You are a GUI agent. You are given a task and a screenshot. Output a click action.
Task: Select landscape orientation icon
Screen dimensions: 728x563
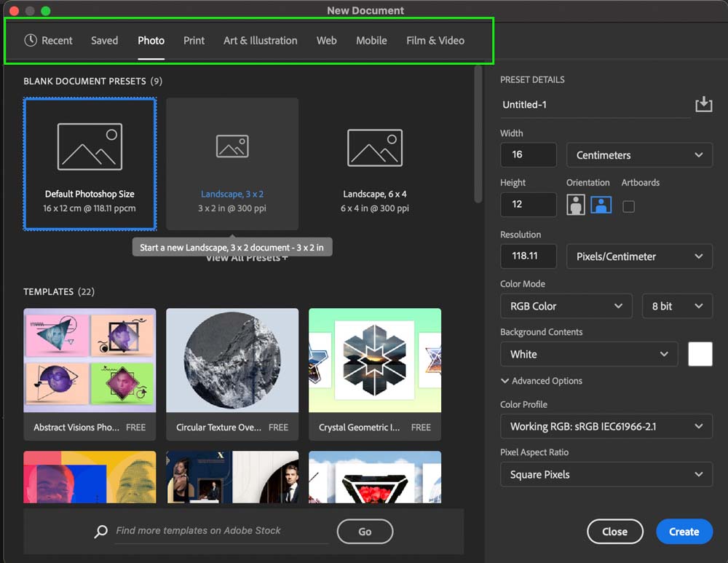point(601,205)
